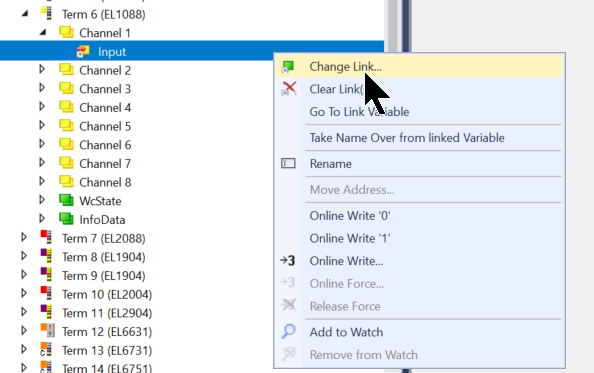Choose Online Write '1' menu entry
Screen dimensions: 594x373
pos(350,238)
